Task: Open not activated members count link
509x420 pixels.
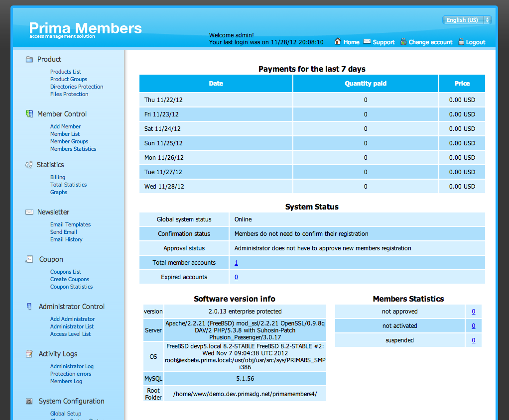Action: (473, 325)
